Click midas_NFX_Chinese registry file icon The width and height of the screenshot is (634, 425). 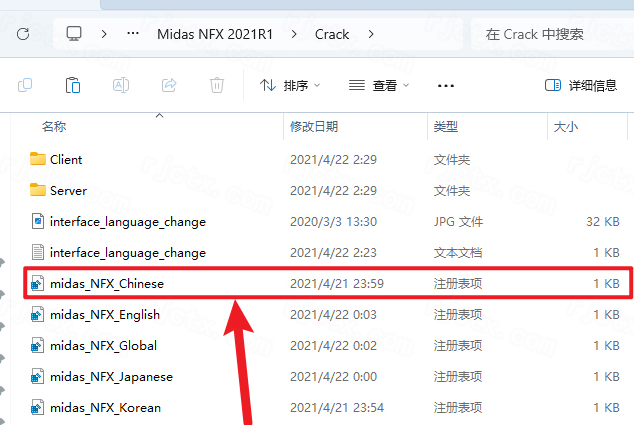37,283
